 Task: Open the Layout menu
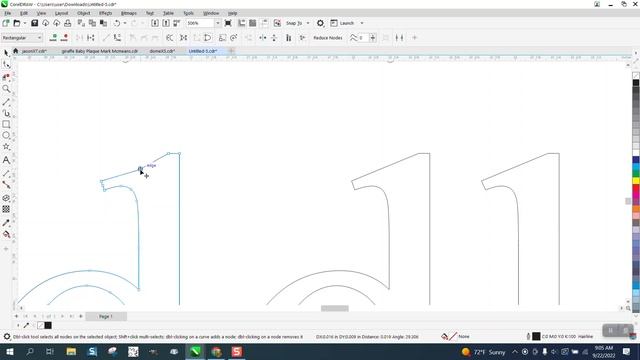click(61, 13)
